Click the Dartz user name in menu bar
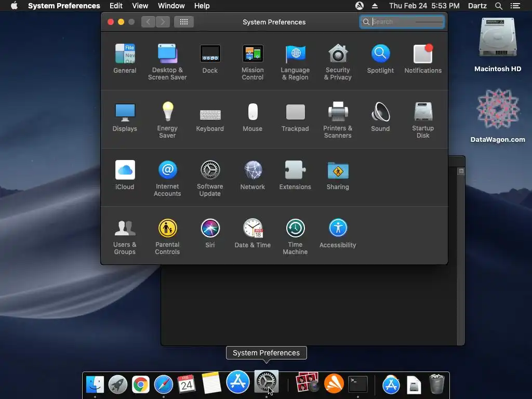This screenshot has width=532, height=399. 477,6
